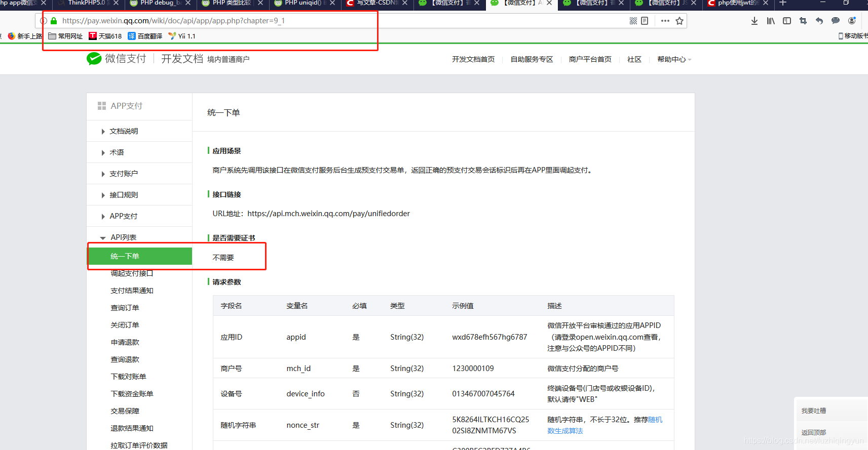The height and width of the screenshot is (450, 868).
Task: Close the PHP debug_ba tab
Action: coord(188,3)
